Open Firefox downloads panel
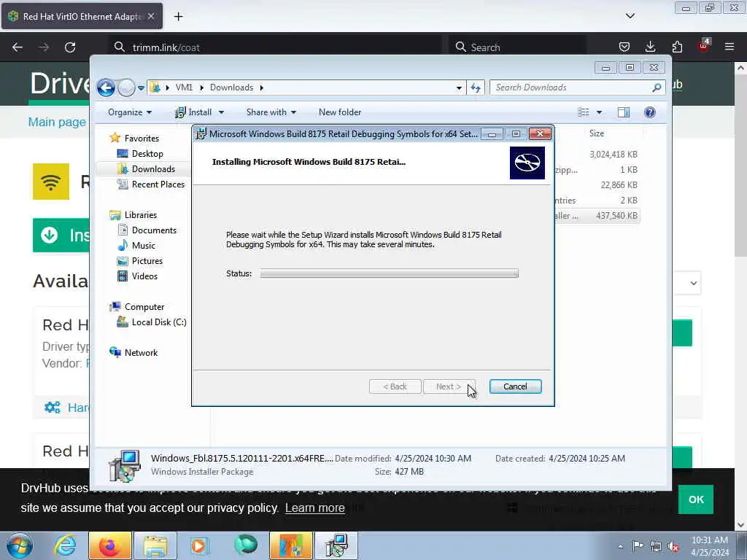 tap(650, 47)
